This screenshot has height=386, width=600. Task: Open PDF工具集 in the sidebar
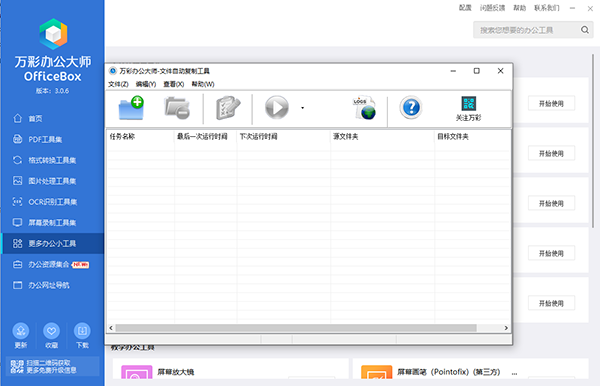[52, 139]
